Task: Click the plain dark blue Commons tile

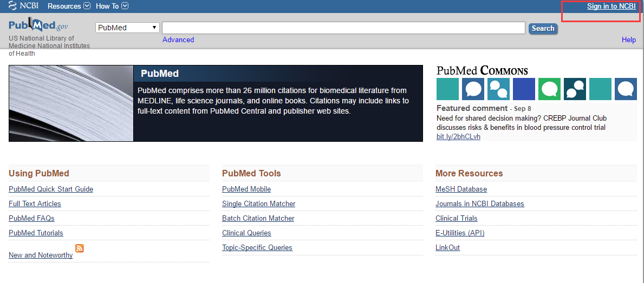Action: point(524,89)
